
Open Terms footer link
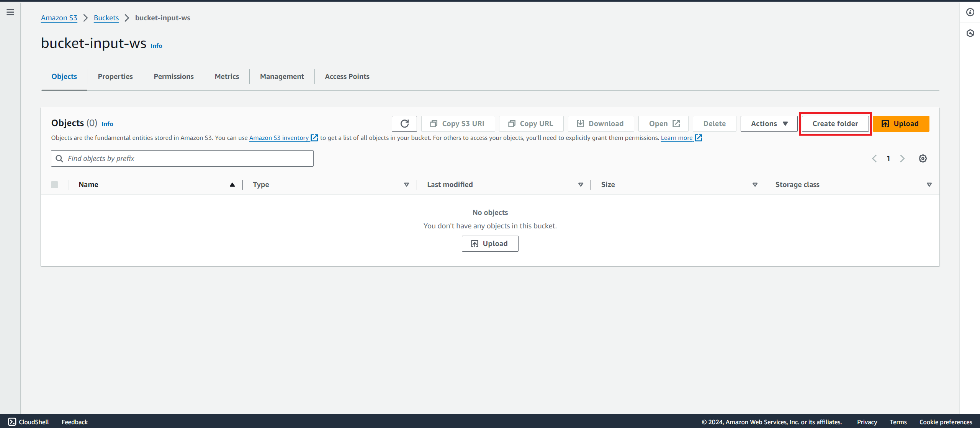pyautogui.click(x=898, y=422)
